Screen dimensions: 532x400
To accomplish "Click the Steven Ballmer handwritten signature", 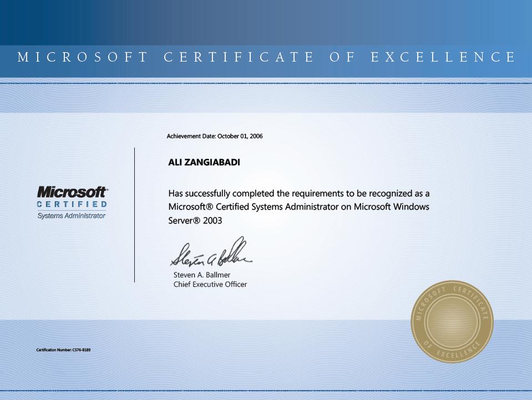I will coord(211,253).
